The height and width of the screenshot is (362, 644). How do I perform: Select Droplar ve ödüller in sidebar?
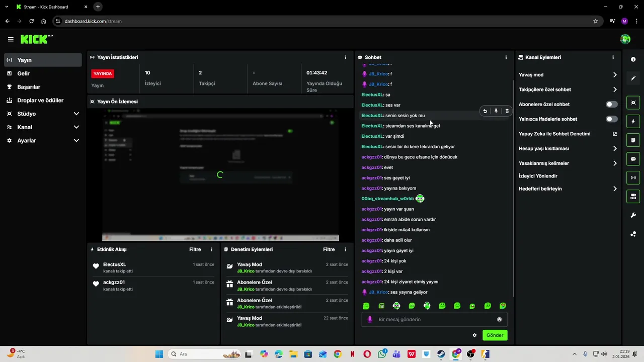tap(43, 101)
